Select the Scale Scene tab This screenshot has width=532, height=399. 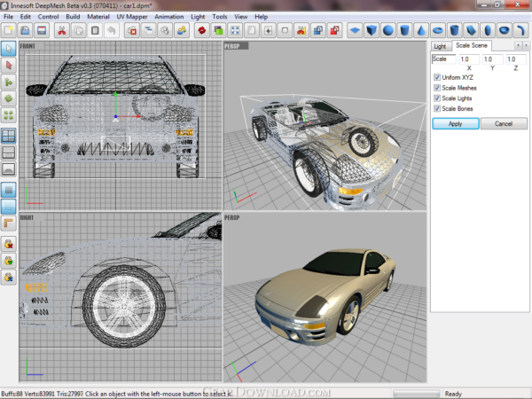pyautogui.click(x=472, y=45)
